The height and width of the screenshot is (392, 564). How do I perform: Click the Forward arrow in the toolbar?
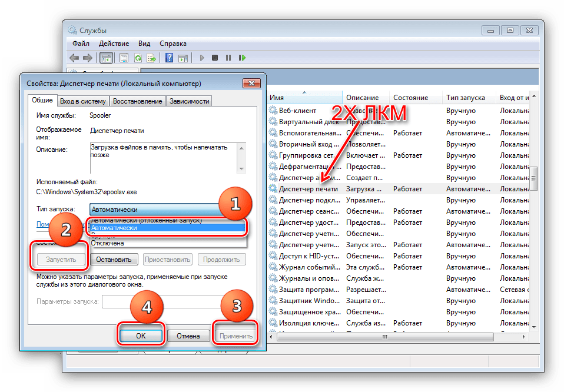[87, 58]
